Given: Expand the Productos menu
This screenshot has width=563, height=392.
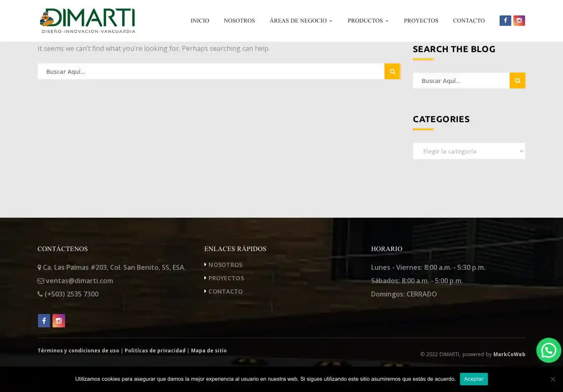Looking at the screenshot, I should point(368,20).
